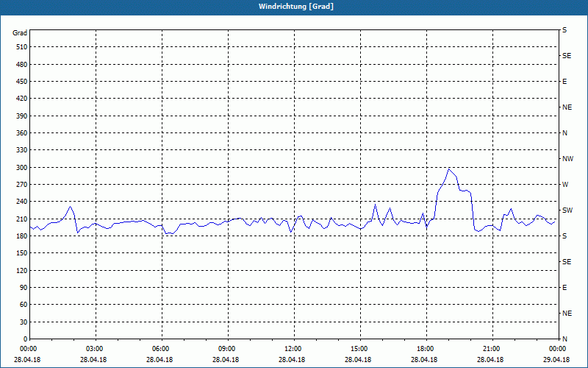Click the 420 label on the left axis
Viewport: 588px width, 368px height.
pyautogui.click(x=22, y=99)
